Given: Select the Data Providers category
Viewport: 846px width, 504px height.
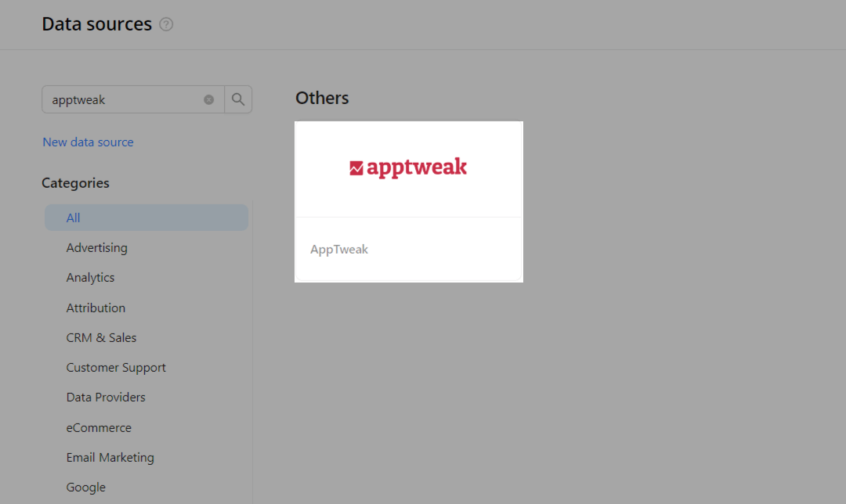Looking at the screenshot, I should [106, 397].
